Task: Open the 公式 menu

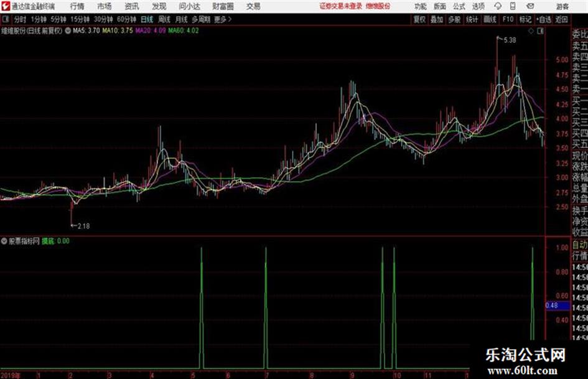Action: (x=459, y=6)
